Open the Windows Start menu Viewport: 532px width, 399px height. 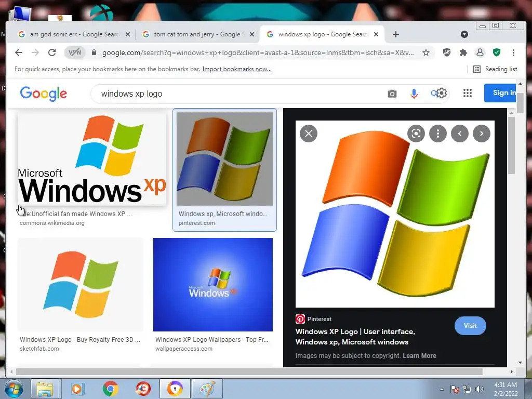tap(14, 389)
